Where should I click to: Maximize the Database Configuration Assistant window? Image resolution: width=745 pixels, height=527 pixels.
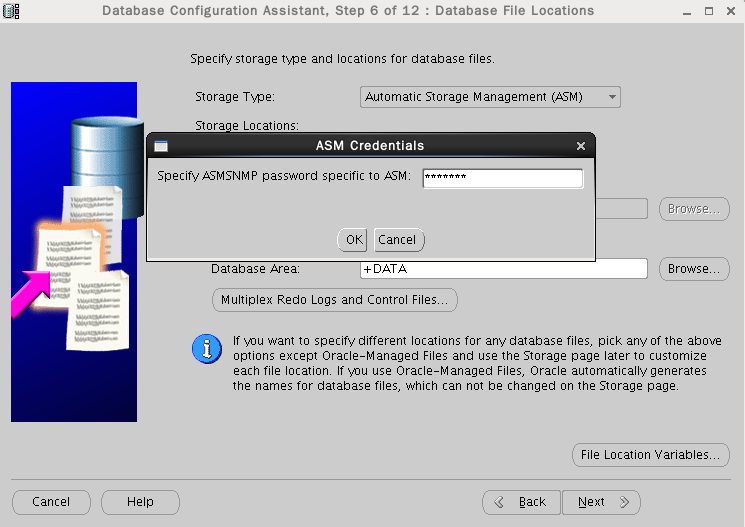click(x=708, y=11)
